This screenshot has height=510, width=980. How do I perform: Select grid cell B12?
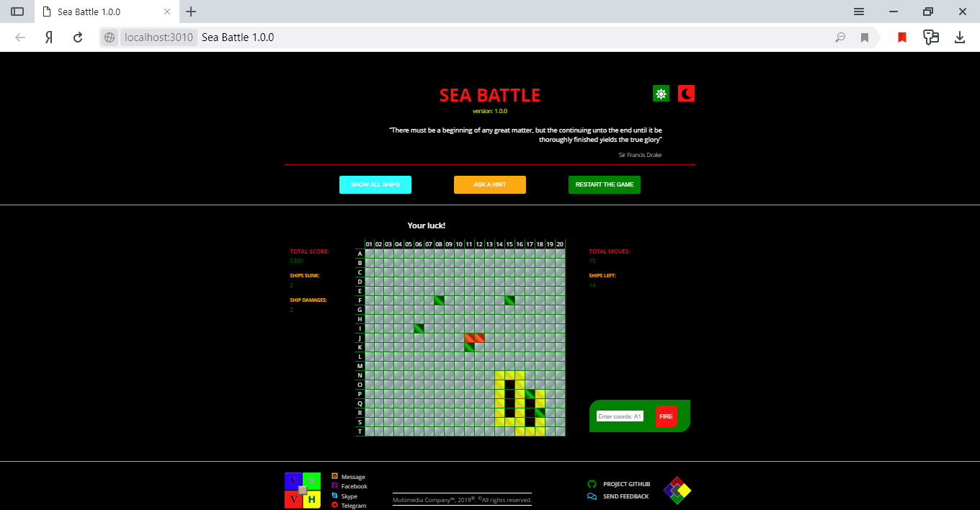[x=480, y=263]
